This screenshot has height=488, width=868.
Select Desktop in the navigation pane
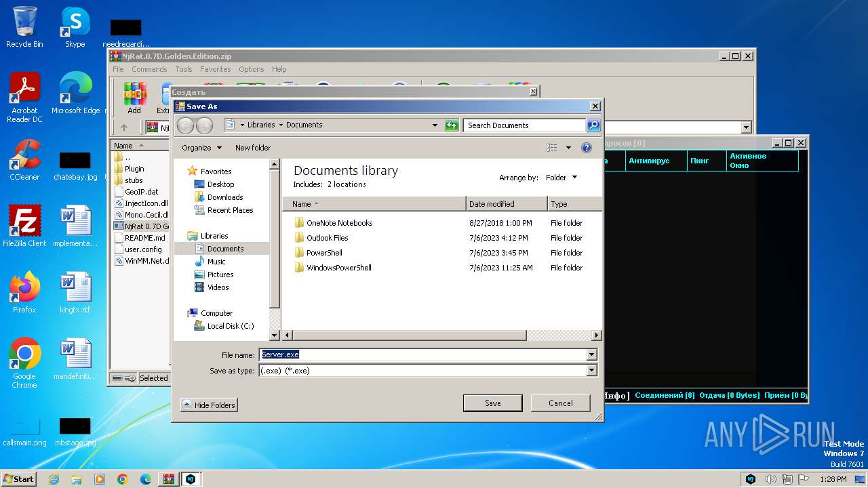pos(220,184)
